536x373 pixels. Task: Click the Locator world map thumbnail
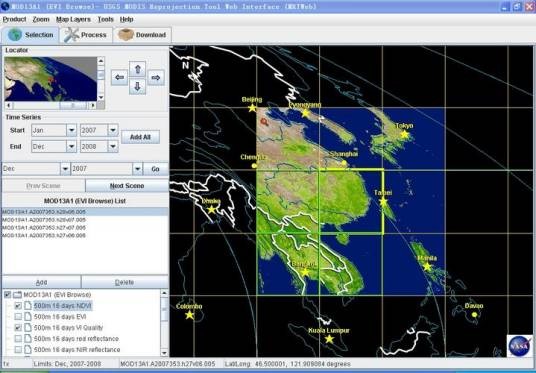click(51, 79)
